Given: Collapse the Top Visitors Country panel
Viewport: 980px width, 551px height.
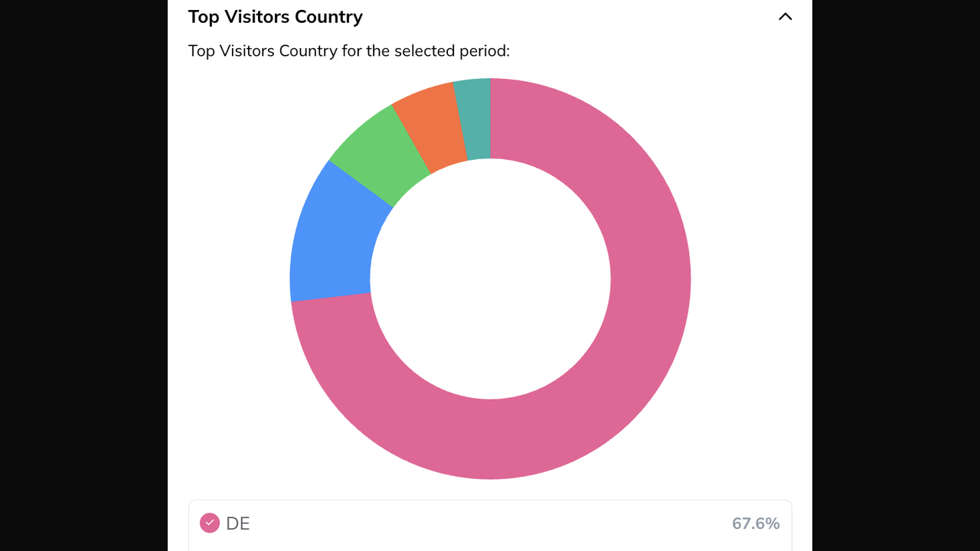Looking at the screenshot, I should click(x=785, y=16).
